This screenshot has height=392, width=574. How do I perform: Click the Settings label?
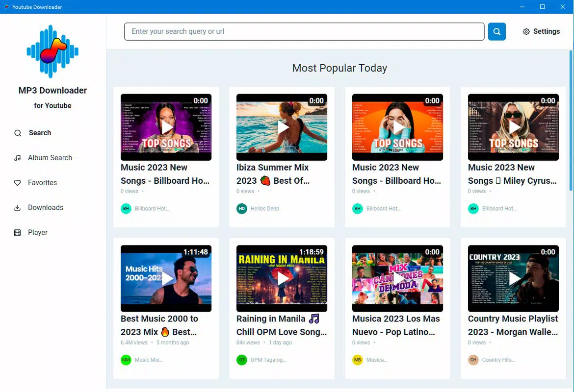(x=547, y=31)
